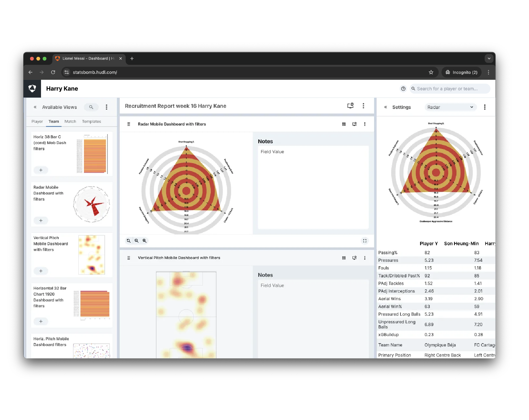Click the Passing% row label

[x=388, y=253]
